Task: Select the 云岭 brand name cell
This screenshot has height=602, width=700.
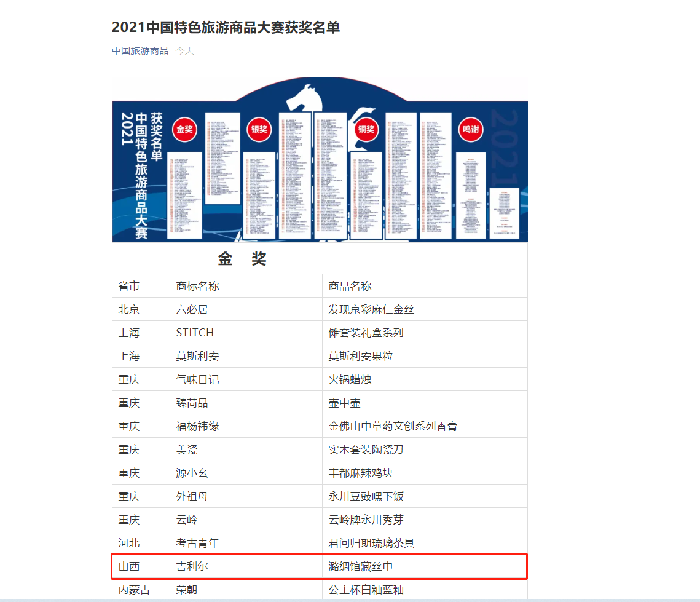Action: [246, 520]
